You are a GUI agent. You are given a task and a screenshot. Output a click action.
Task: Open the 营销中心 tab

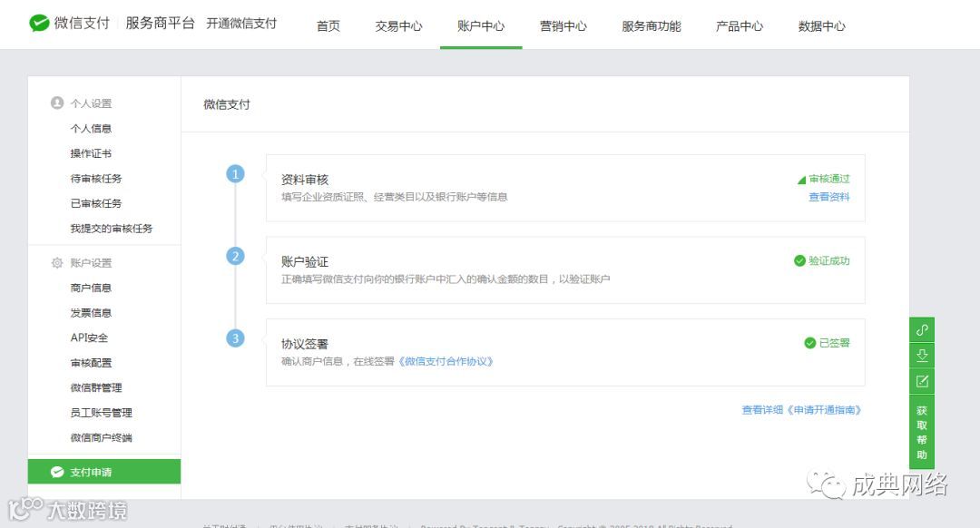coord(563,26)
